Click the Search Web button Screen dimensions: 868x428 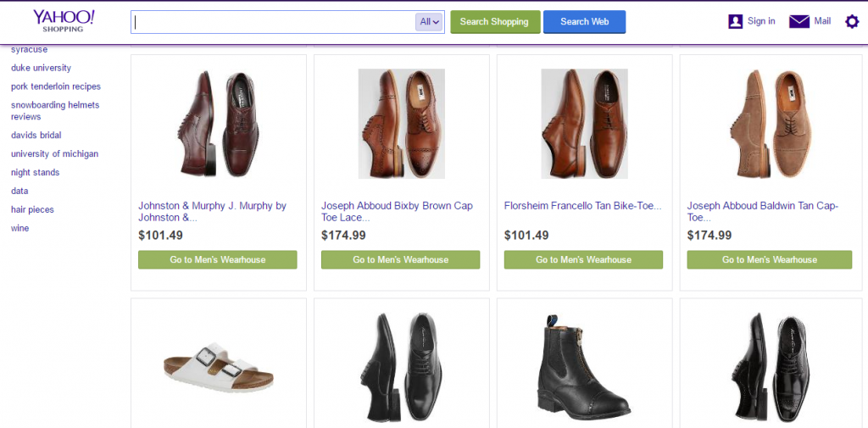(x=585, y=21)
